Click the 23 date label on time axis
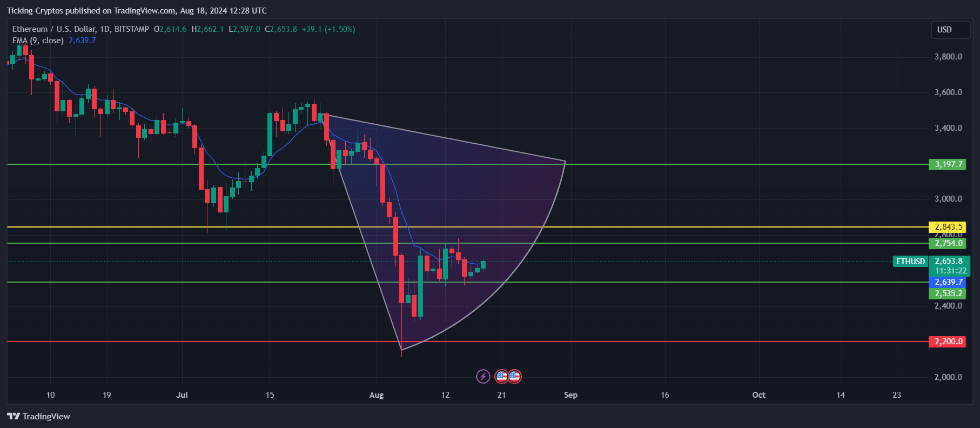This screenshot has width=980, height=428. pyautogui.click(x=897, y=395)
